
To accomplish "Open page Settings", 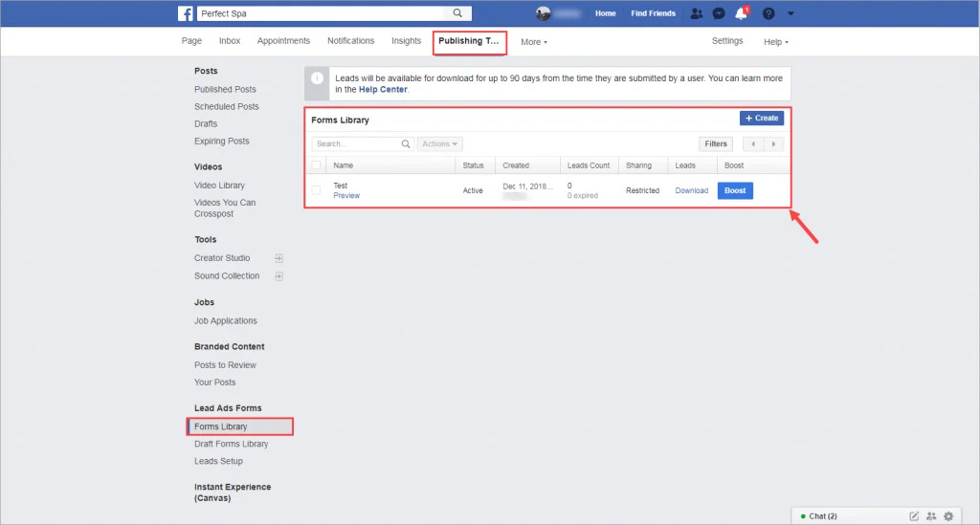I will click(x=727, y=40).
